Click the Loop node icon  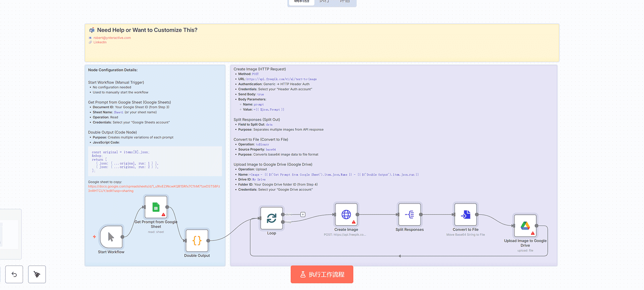[271, 218]
